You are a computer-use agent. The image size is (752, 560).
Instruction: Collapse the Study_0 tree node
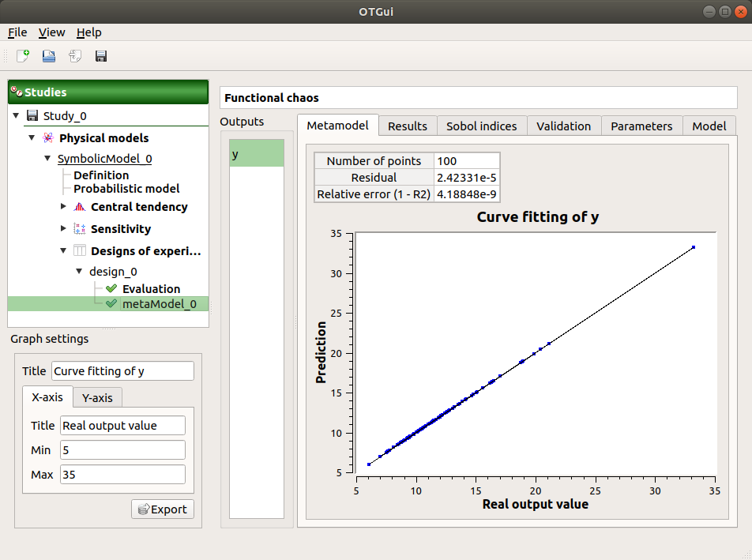(x=17, y=116)
